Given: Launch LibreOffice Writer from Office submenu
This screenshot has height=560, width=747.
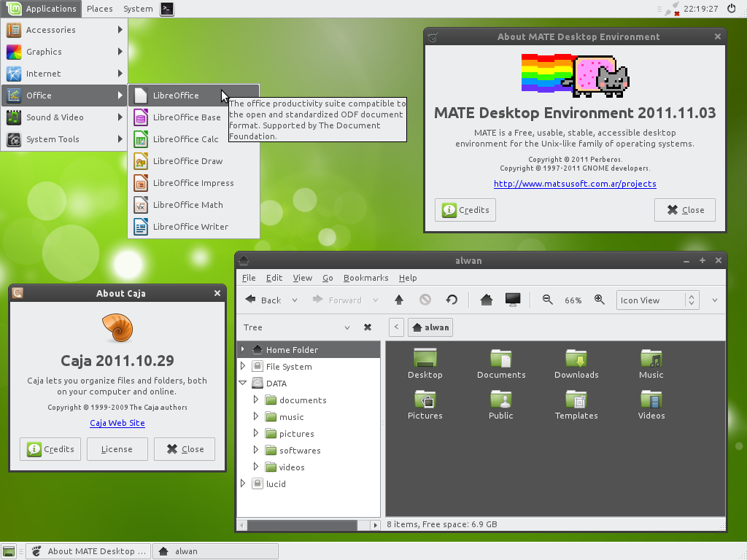Looking at the screenshot, I should 194,227.
